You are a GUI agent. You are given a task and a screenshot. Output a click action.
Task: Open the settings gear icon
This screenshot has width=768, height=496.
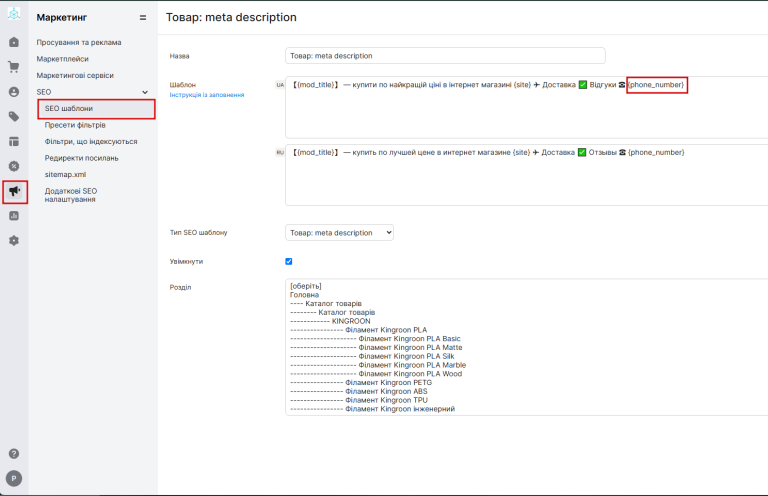(x=14, y=241)
